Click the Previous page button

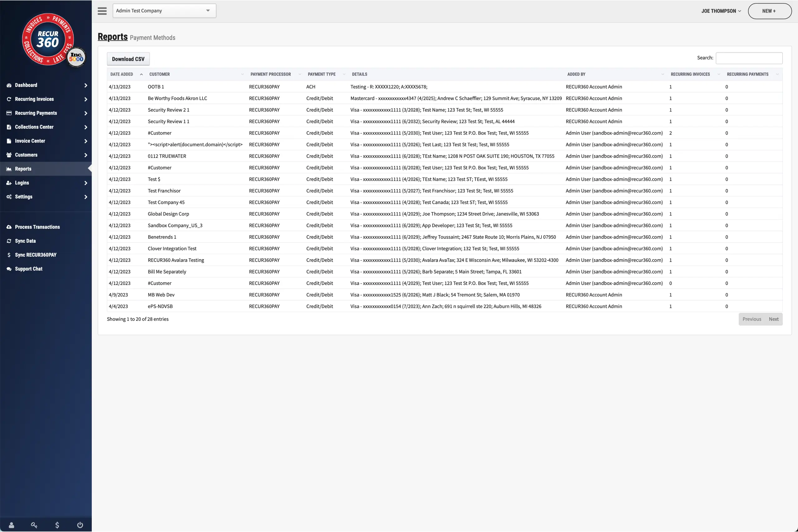click(x=752, y=319)
